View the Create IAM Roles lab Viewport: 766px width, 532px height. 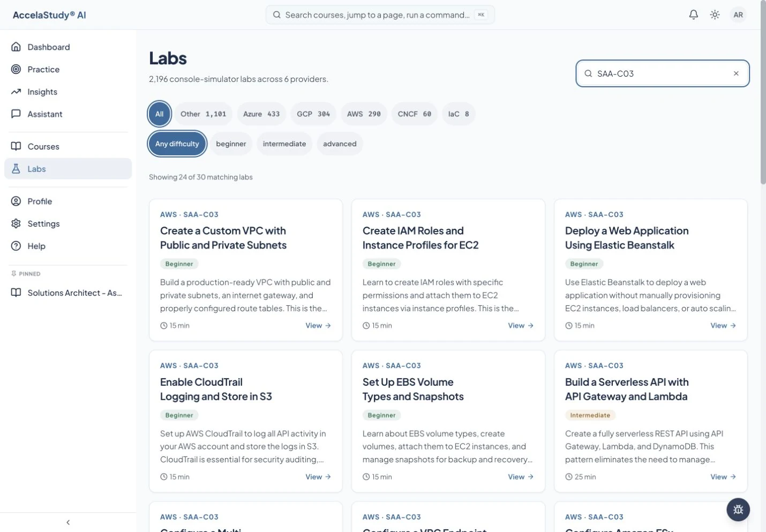click(521, 326)
